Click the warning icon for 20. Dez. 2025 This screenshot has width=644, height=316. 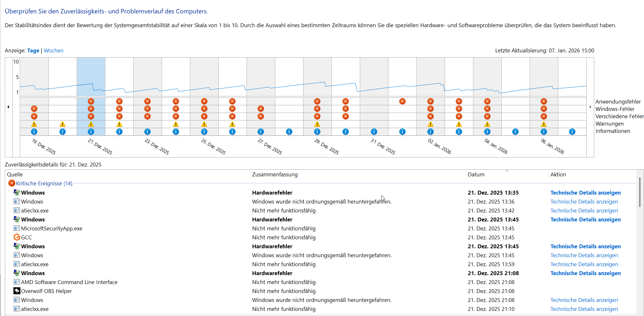pos(63,124)
